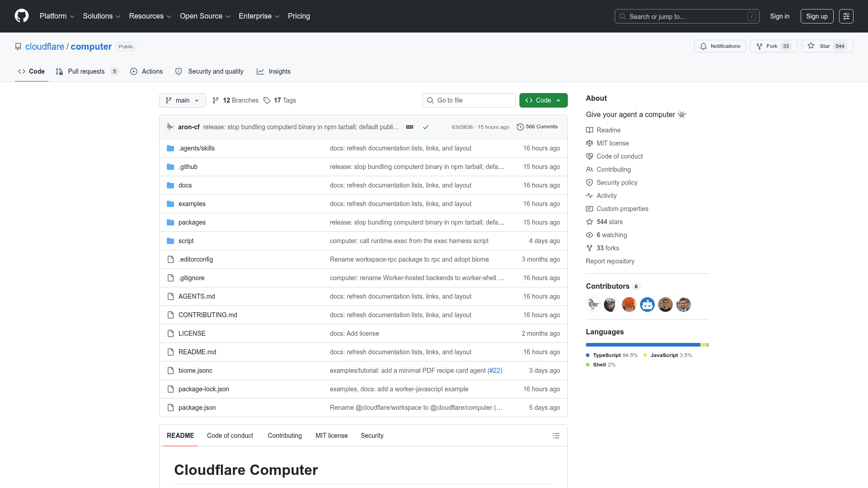Viewport: 868px width, 488px height.
Task: Open the script folder
Action: [x=186, y=241]
